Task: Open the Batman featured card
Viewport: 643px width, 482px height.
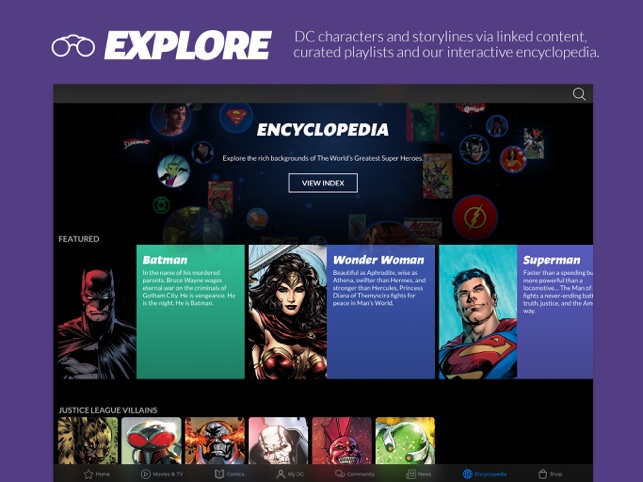Action: pyautogui.click(x=151, y=312)
